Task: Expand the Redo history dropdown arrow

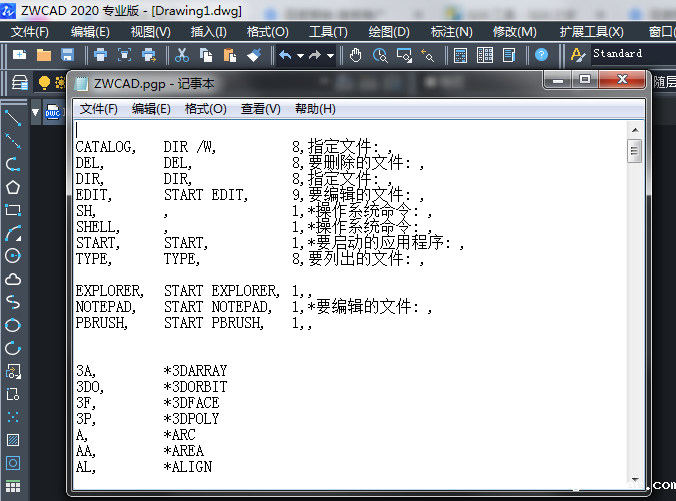Action: (330, 55)
